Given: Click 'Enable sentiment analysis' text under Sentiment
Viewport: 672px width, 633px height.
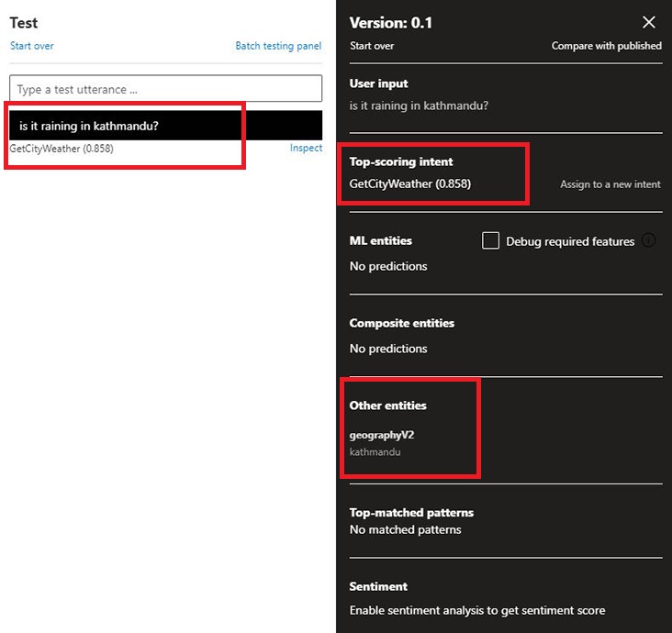Looking at the screenshot, I should click(x=477, y=610).
